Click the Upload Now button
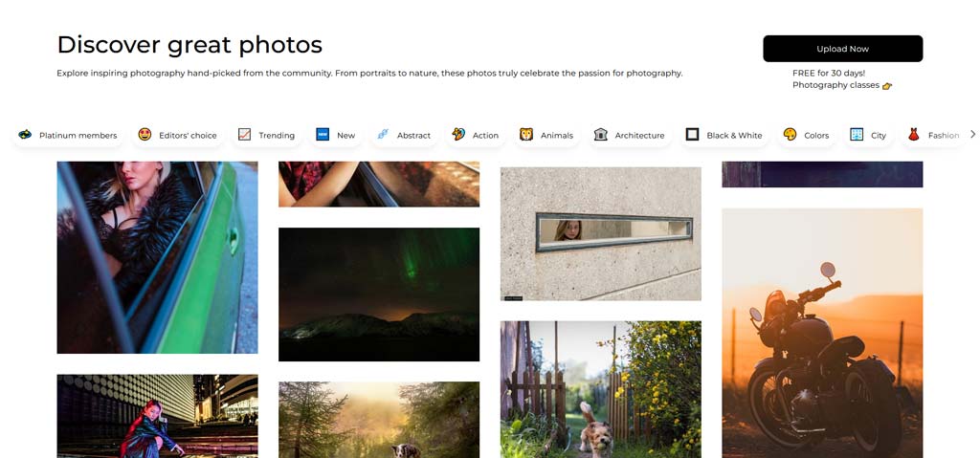Screen dimensions: 980x458 tap(842, 49)
